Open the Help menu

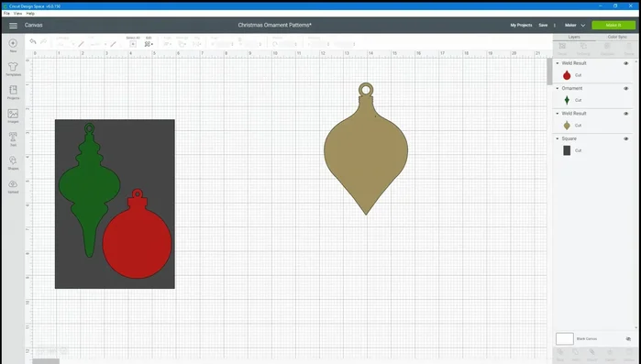click(30, 14)
